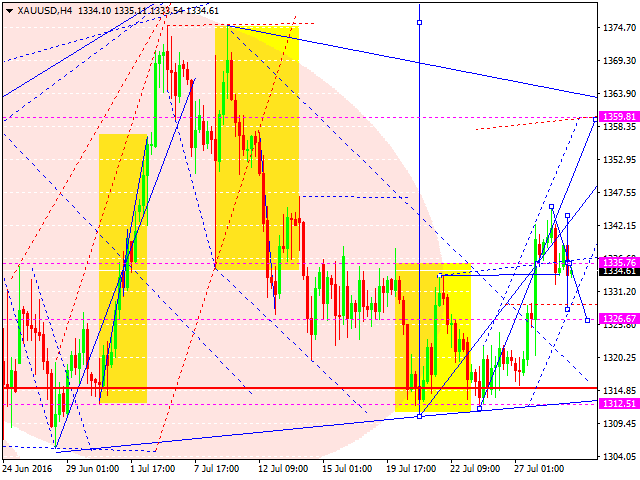
Task: Click the black current price label 1334.61
Action: pos(619,271)
